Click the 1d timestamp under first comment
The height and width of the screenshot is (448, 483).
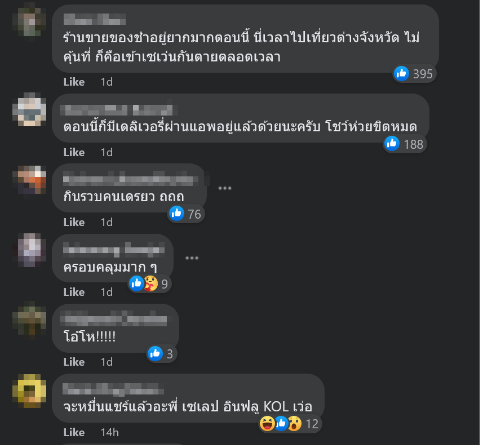click(x=107, y=82)
